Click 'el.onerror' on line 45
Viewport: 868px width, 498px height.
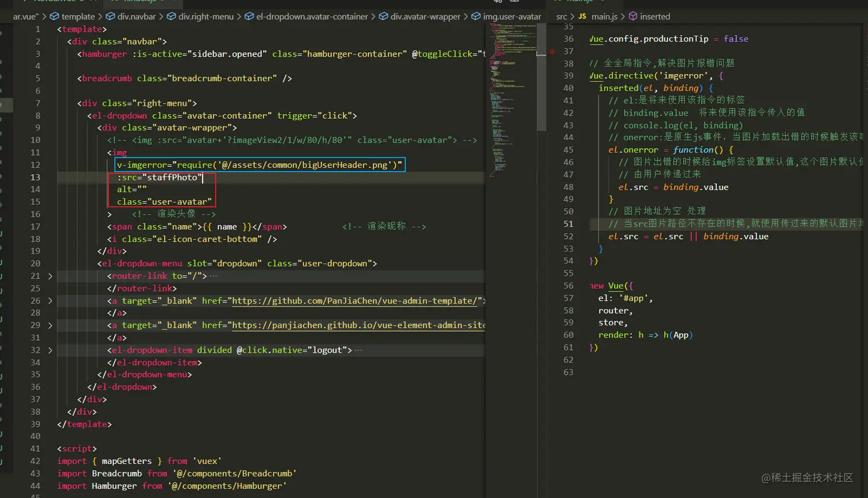pos(633,150)
